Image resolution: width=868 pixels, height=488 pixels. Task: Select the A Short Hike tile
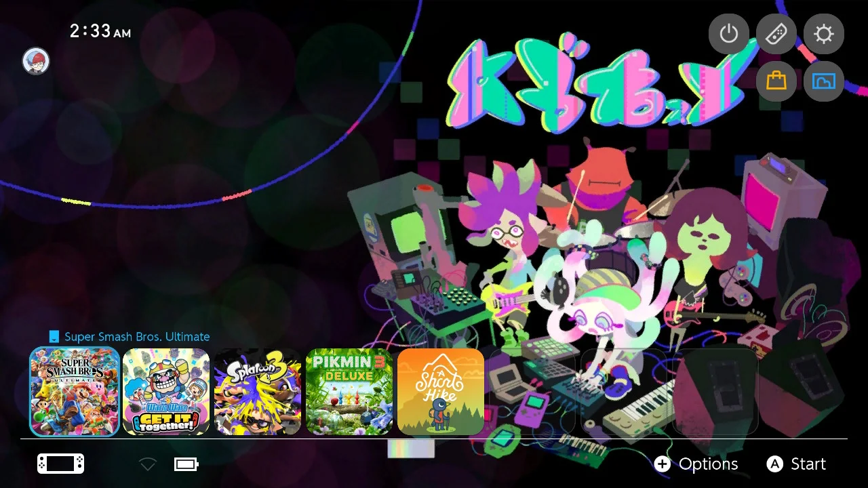pos(441,392)
